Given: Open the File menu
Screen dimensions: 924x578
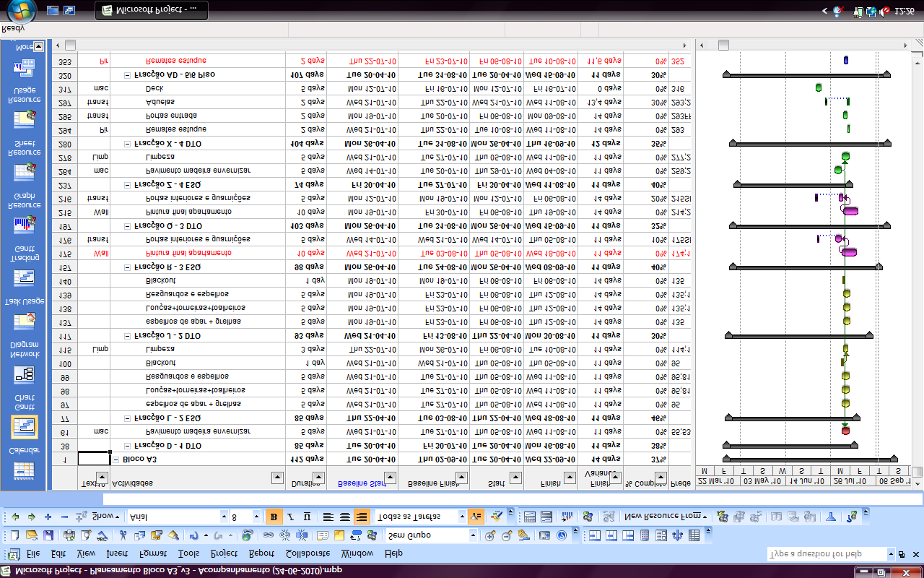Looking at the screenshot, I should click(x=33, y=553).
